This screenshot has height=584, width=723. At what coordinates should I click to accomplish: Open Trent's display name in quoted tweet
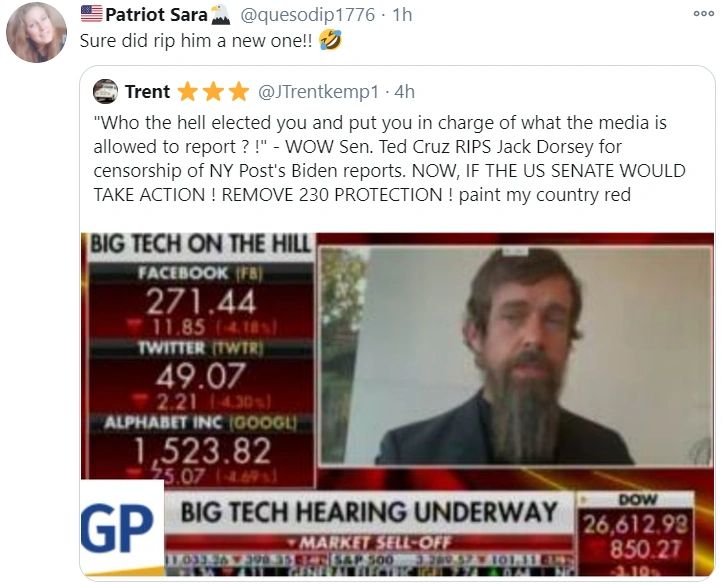147,92
